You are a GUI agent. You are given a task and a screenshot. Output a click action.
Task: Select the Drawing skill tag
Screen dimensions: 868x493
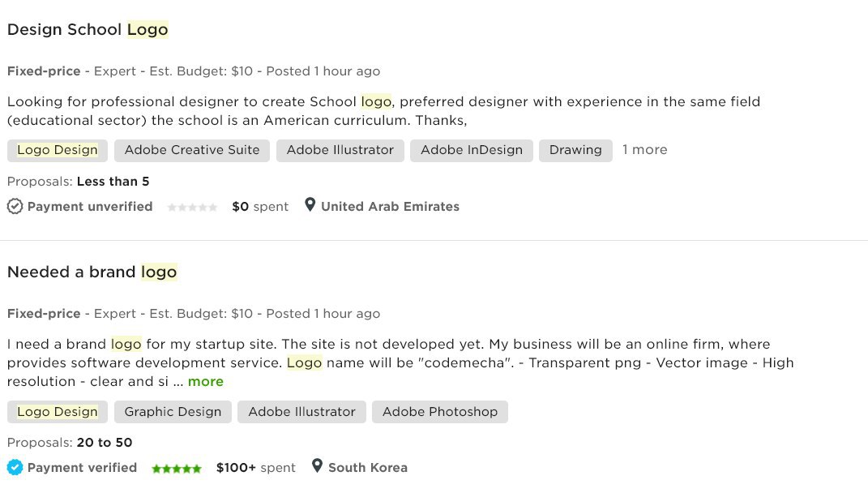(575, 151)
